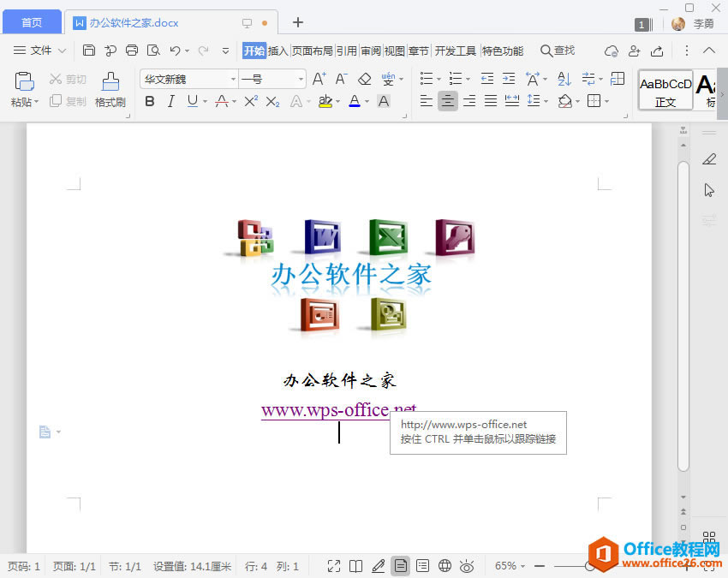Click the vertical scrollbar track
The width and height of the screenshot is (728, 578).
click(683, 316)
